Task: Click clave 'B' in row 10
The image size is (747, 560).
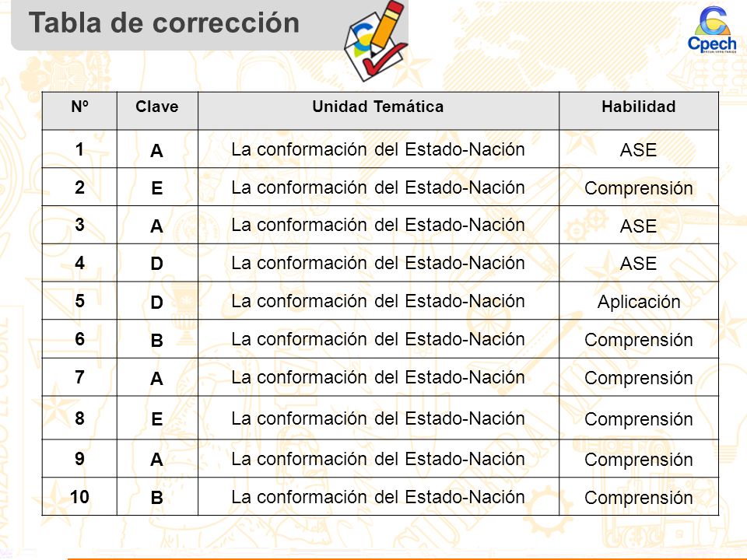Action: [x=156, y=498]
